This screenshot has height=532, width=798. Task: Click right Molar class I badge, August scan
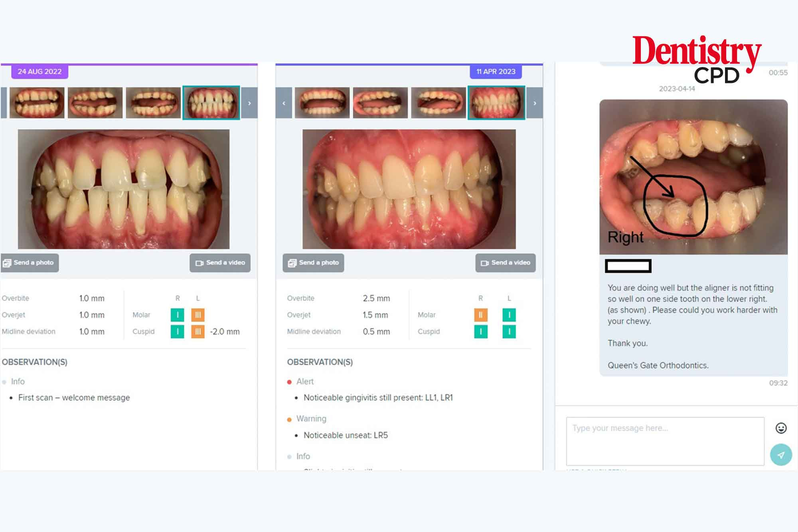tap(177, 315)
